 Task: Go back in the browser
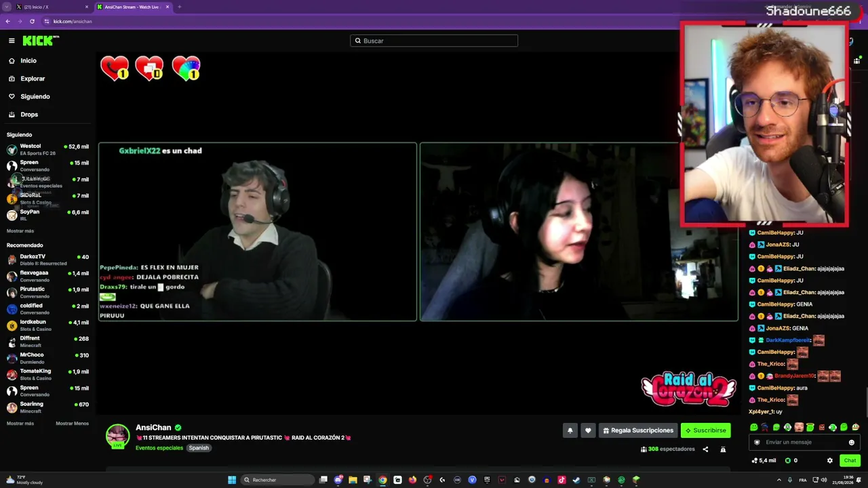point(7,21)
